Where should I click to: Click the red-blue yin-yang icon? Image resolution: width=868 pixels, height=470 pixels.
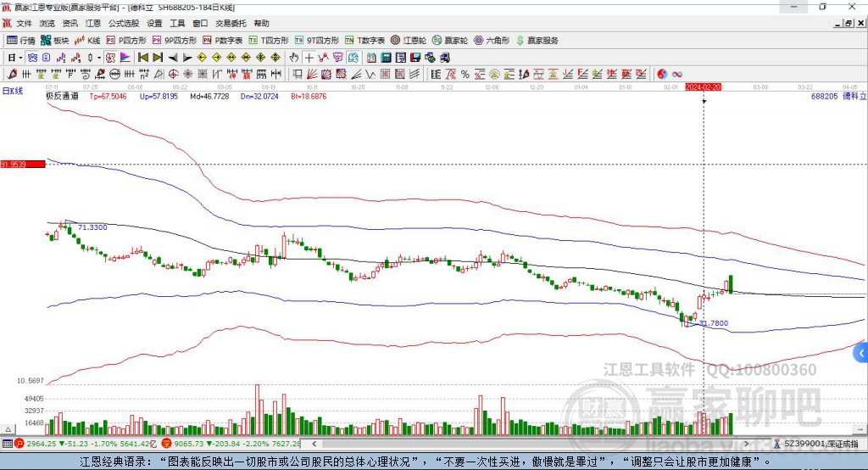click(x=662, y=74)
